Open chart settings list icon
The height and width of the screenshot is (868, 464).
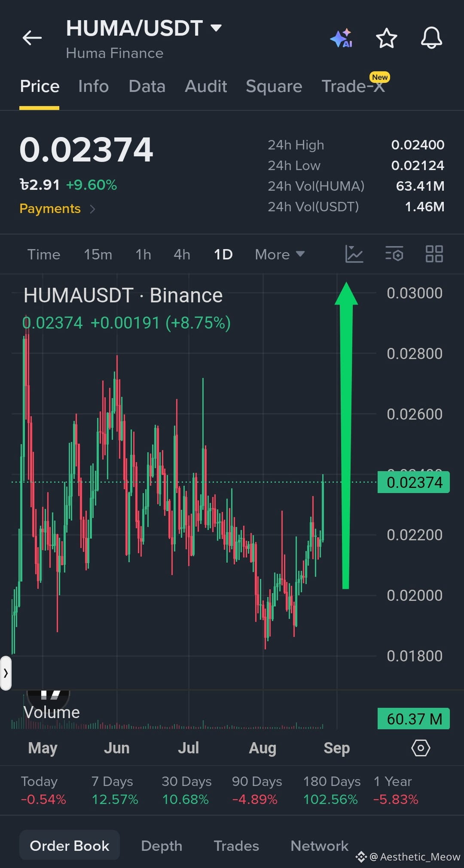point(394,254)
